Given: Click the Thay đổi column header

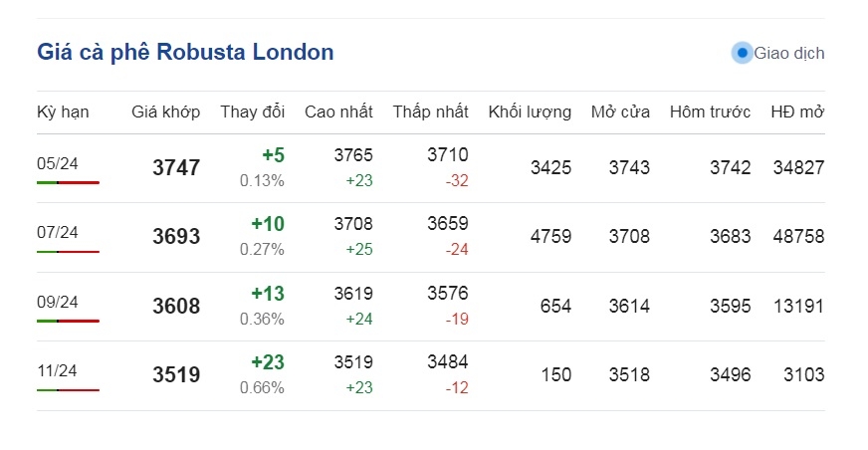Looking at the screenshot, I should click(253, 112).
